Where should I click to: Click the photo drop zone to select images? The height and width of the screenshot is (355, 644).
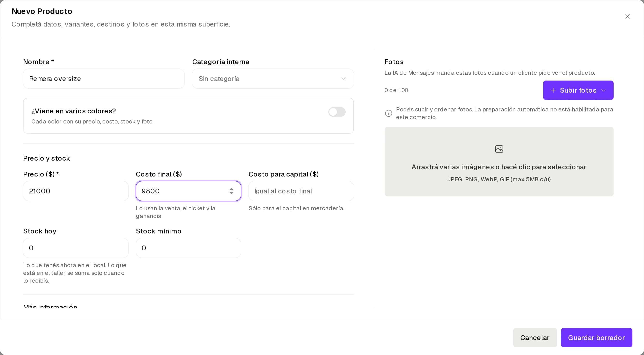click(x=499, y=162)
